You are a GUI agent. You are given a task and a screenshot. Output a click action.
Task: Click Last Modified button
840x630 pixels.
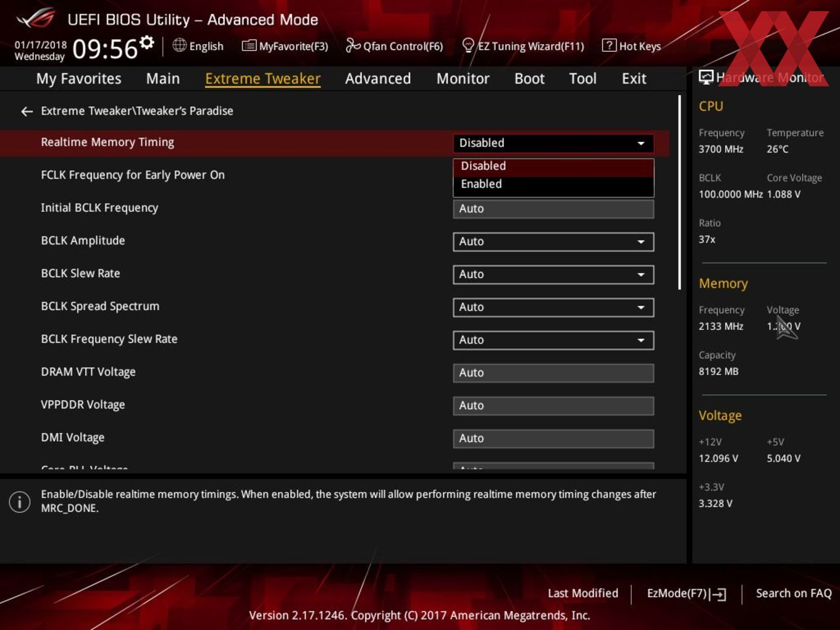[582, 593]
